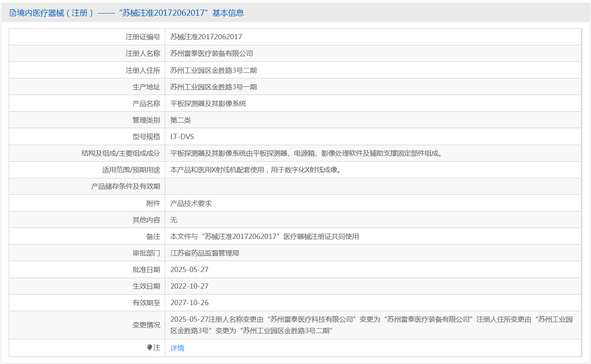Viewport: 591px width, 364px height.
Task: Select the 附件 label
Action: pyautogui.click(x=154, y=203)
